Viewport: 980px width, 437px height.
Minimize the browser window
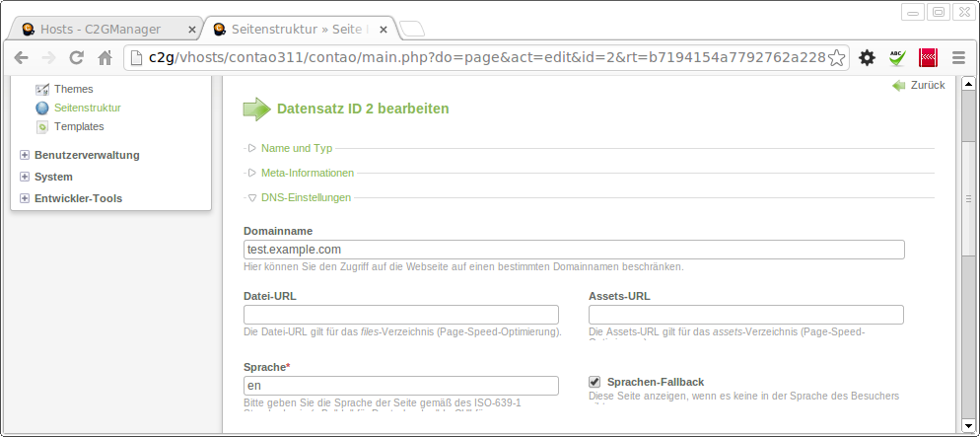click(x=913, y=11)
